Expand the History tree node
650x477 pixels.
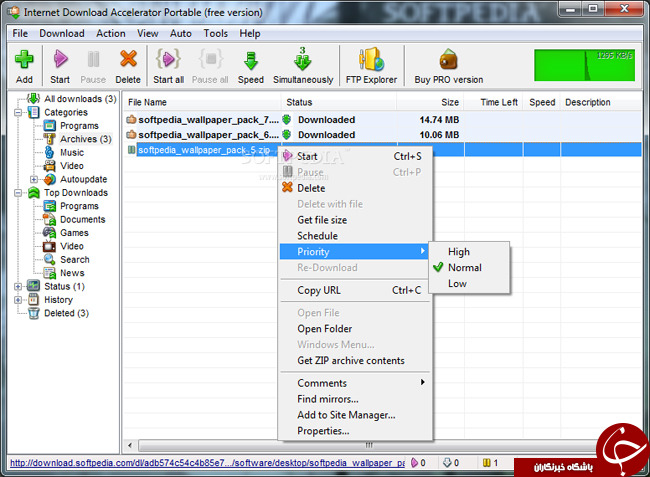click(18, 300)
